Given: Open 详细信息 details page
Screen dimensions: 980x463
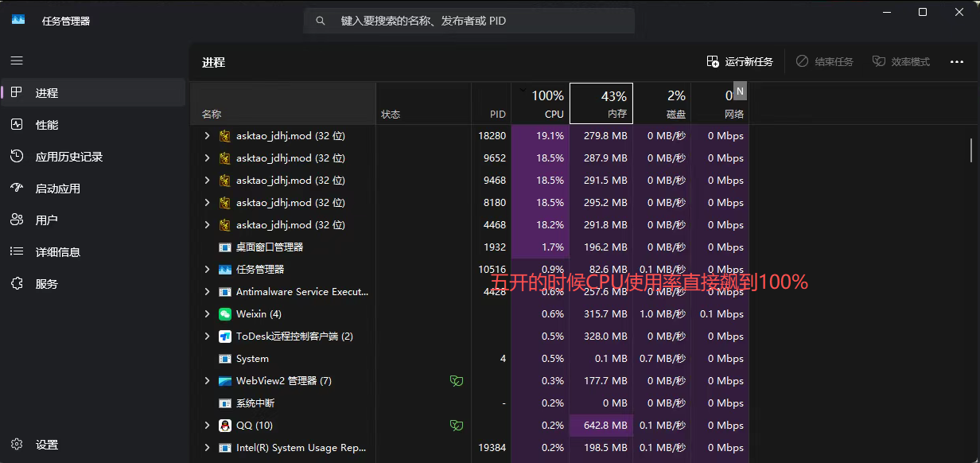Looking at the screenshot, I should 57,252.
